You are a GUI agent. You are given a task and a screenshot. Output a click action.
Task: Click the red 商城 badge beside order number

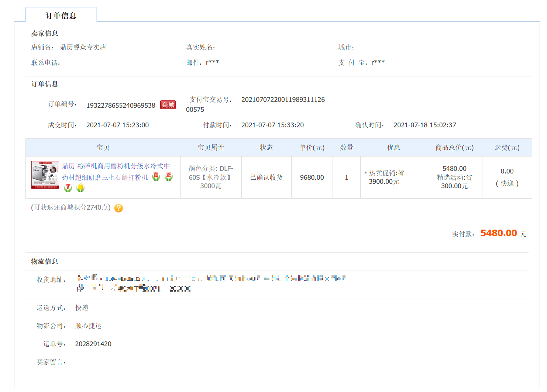[168, 105]
